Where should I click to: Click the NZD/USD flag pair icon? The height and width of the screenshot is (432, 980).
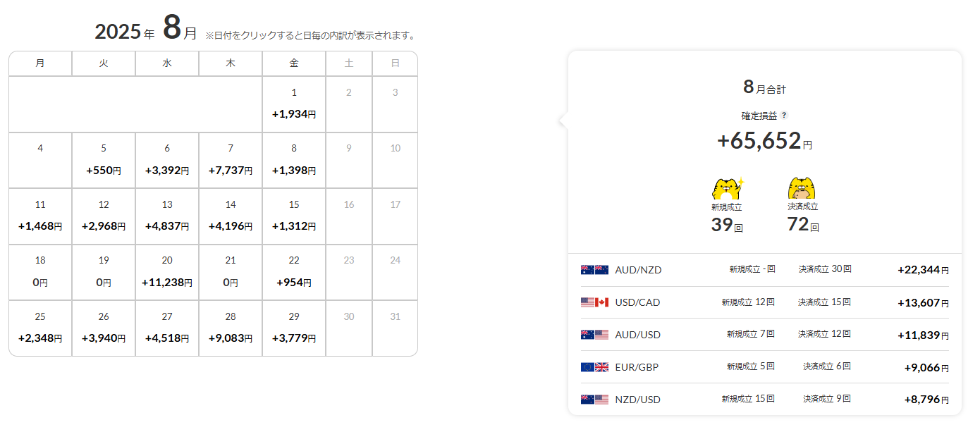click(x=594, y=400)
